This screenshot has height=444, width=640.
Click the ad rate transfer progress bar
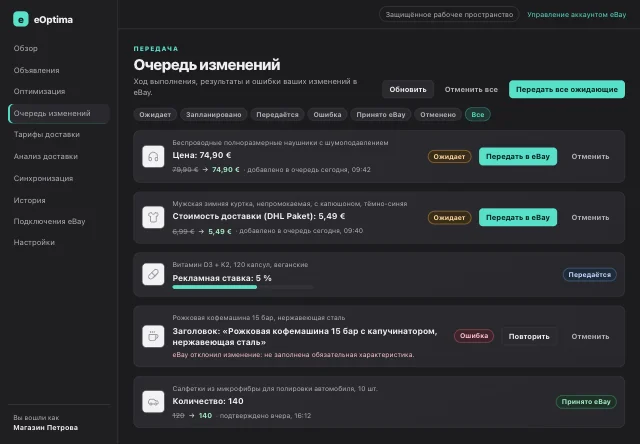243,287
